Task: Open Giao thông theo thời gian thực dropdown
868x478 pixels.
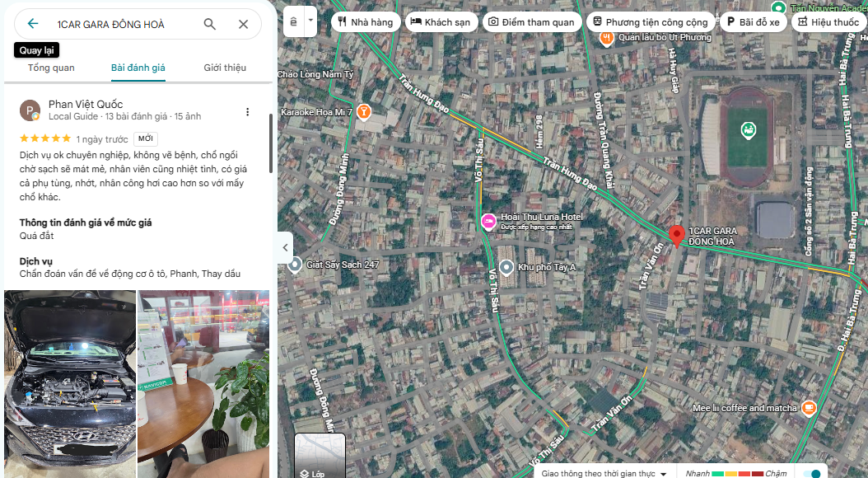Action: pos(604,474)
